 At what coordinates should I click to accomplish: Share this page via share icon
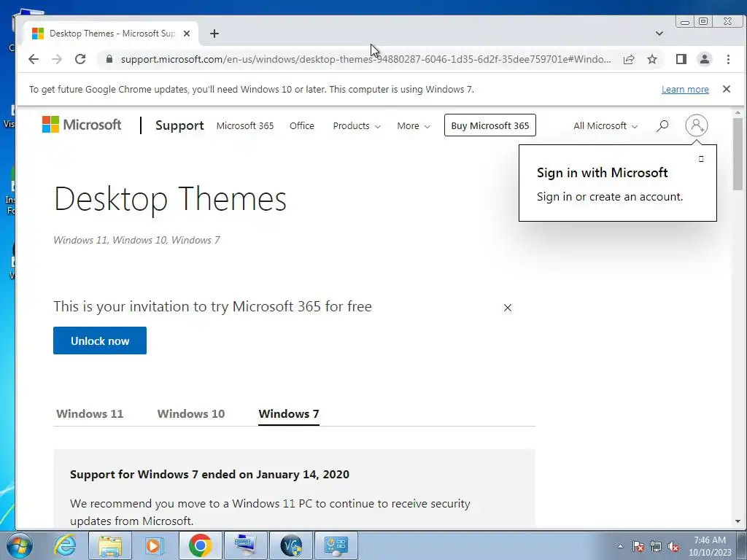(629, 59)
